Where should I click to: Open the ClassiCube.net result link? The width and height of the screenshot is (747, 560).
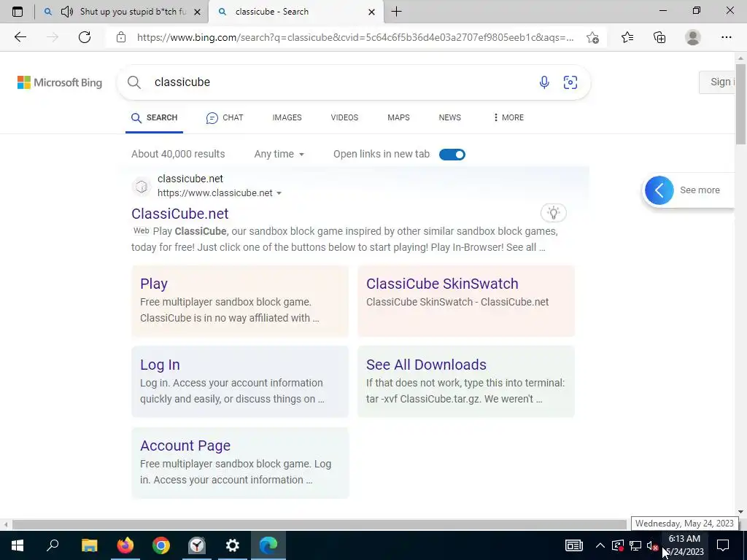click(180, 214)
